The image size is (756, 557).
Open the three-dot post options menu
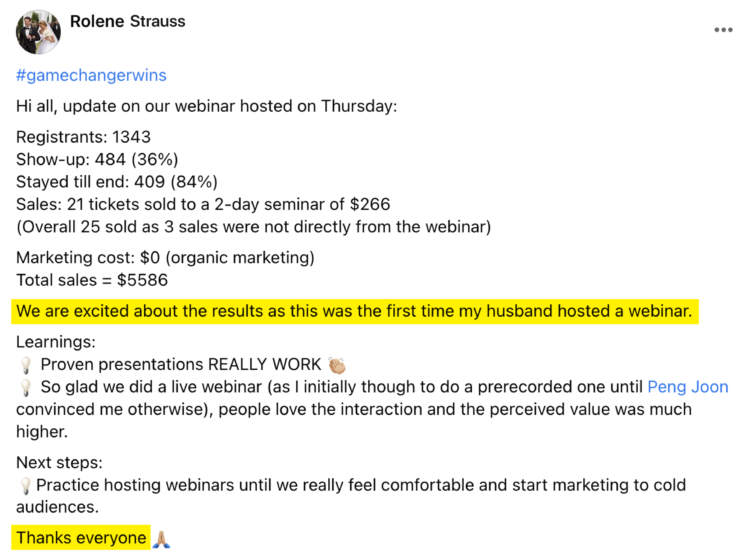coord(723,30)
